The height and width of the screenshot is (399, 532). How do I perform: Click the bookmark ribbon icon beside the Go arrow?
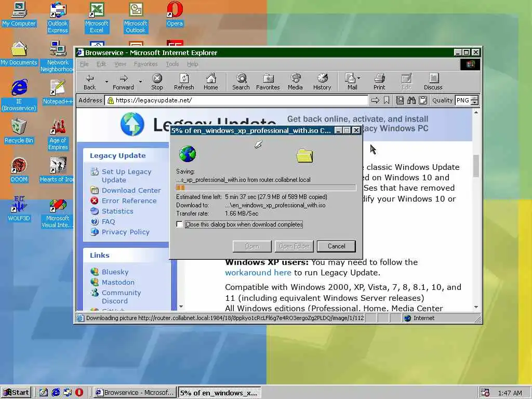coord(387,100)
